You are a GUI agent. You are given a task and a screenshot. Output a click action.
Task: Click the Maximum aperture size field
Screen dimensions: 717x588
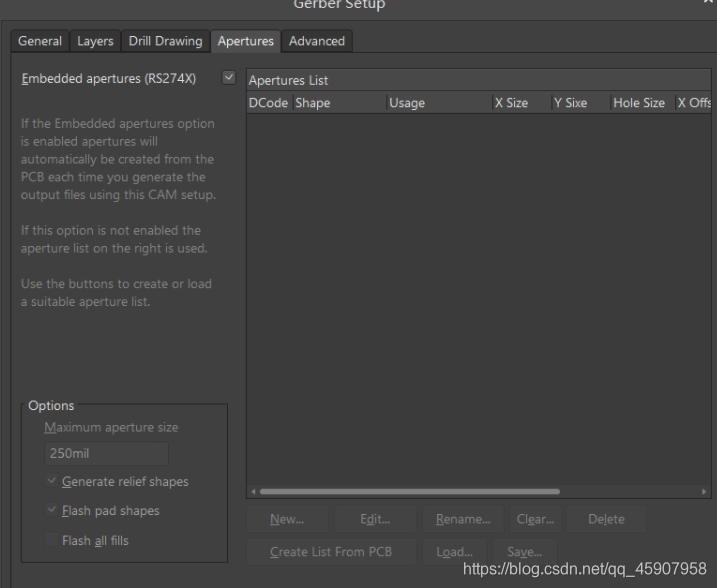(x=106, y=454)
